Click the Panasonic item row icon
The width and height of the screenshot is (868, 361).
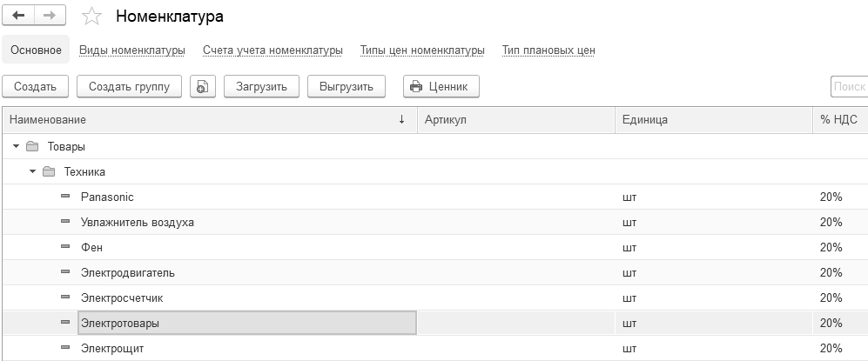click(65, 197)
